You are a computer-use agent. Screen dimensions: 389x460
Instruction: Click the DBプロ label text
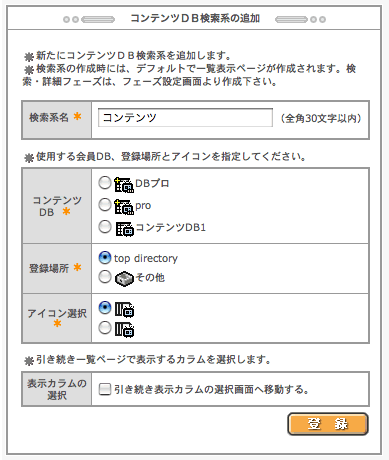point(152,183)
